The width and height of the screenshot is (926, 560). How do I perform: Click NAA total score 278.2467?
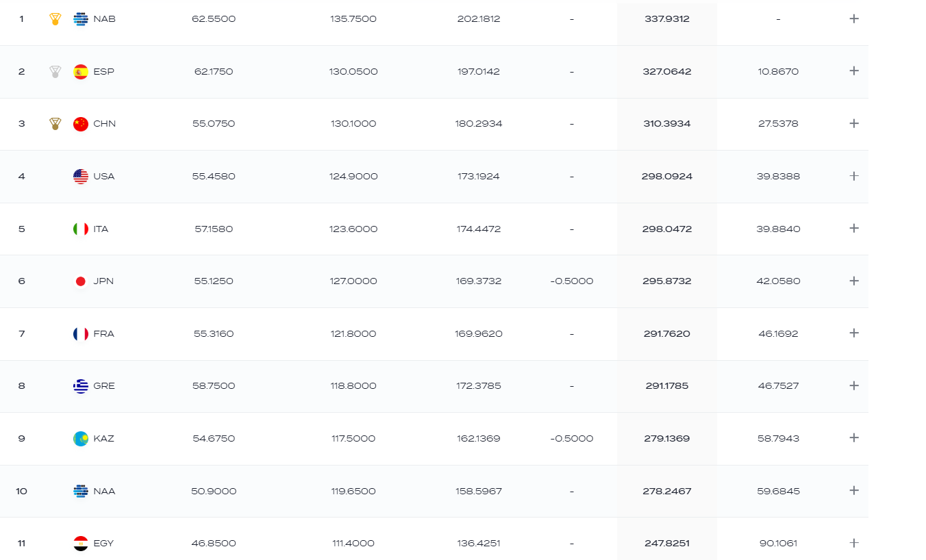[x=667, y=491]
